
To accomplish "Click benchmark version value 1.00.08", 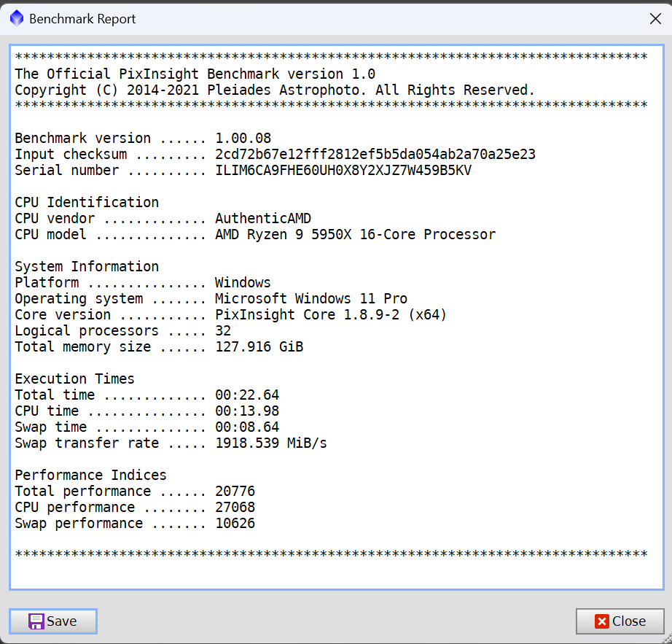I will 243,138.
